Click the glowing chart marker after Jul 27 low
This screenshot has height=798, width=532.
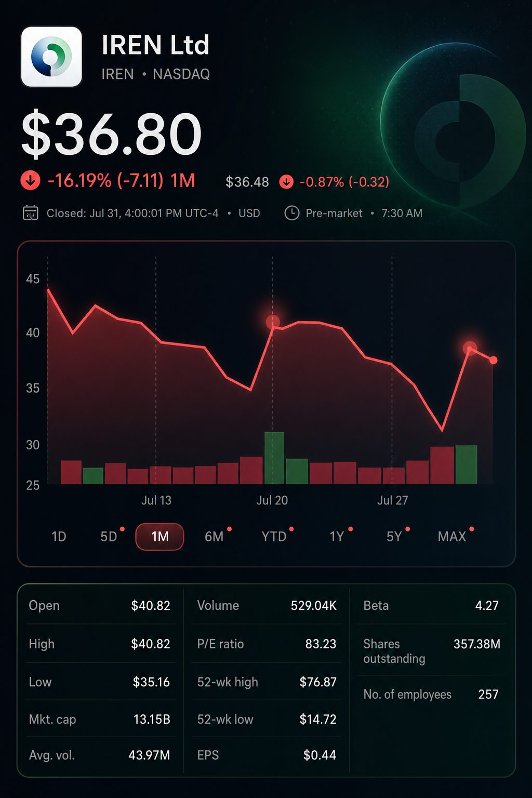coord(470,348)
